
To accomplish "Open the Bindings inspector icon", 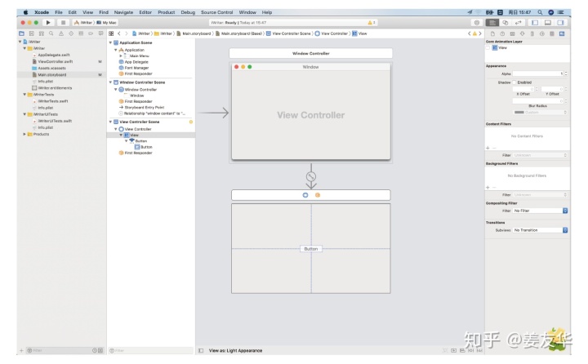I will point(551,33).
